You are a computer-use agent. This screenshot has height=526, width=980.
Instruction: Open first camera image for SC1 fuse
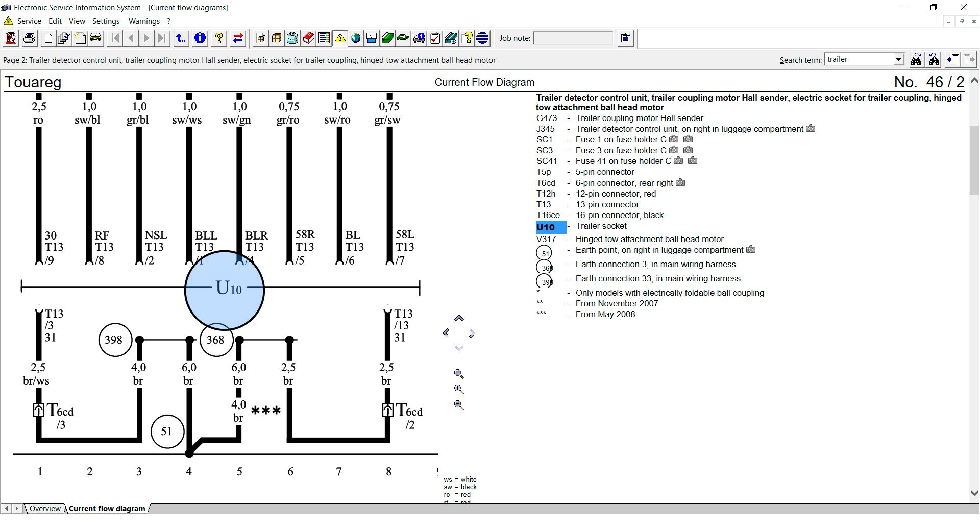coord(674,139)
